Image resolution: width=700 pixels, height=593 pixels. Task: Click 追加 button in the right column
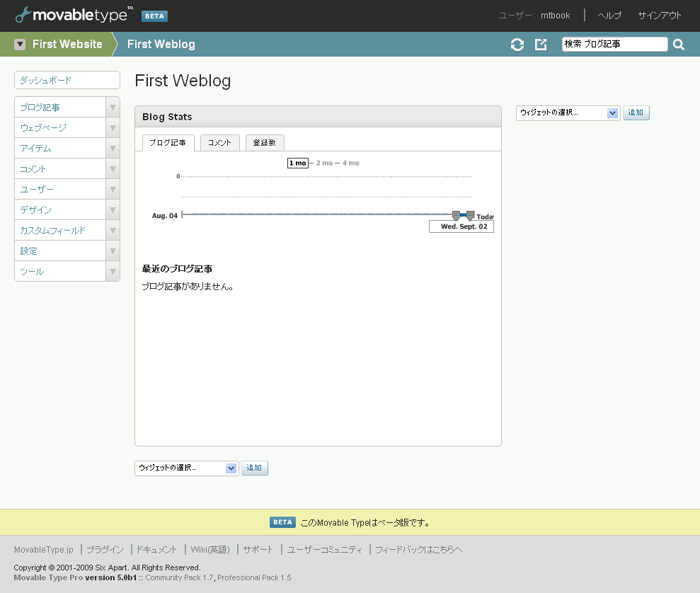(636, 113)
